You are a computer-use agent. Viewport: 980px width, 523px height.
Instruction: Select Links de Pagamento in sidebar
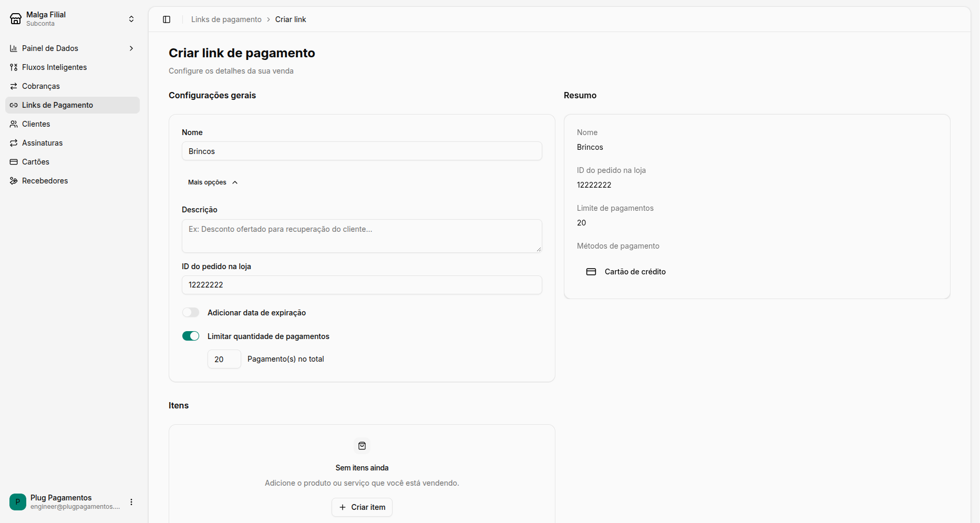coord(73,105)
